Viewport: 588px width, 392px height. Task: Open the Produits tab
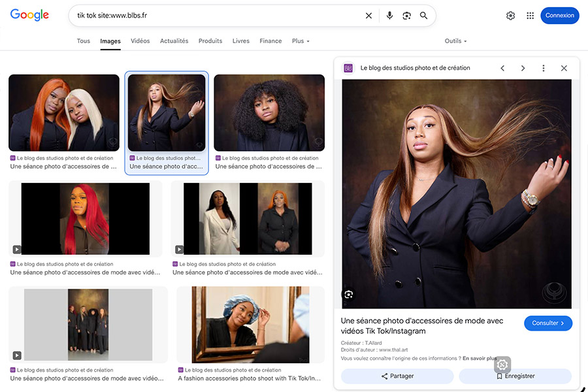[x=210, y=41]
